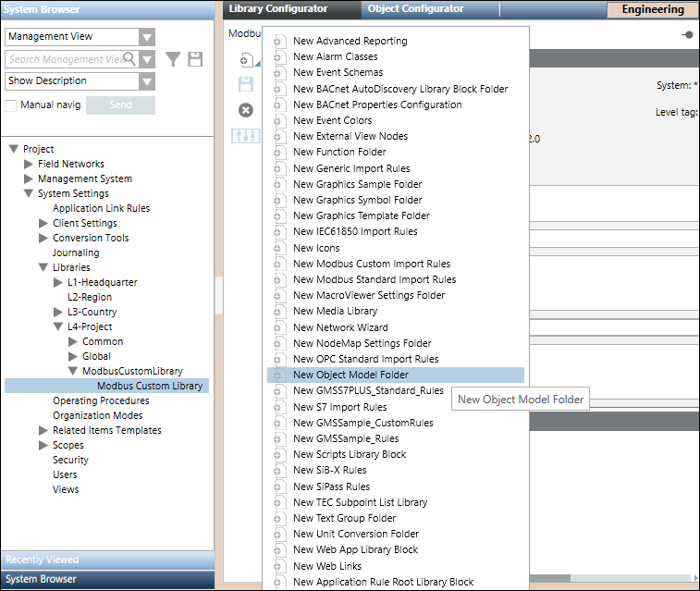Viewport: 700px width, 591px height.
Task: Open the Recently Viewed panel
Action: [107, 560]
